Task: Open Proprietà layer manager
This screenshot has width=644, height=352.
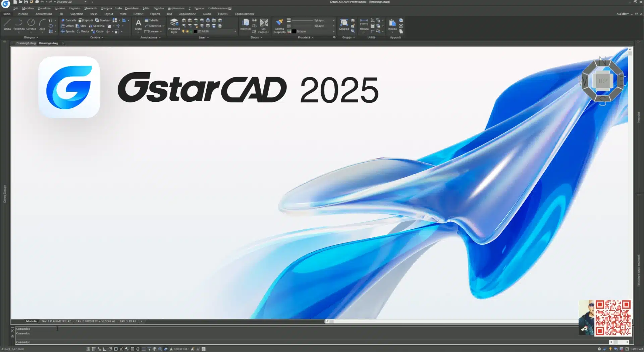Action: click(x=174, y=26)
